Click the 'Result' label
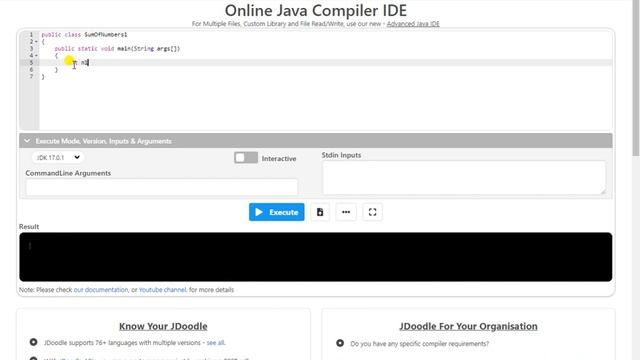640x360 pixels. tap(29, 227)
